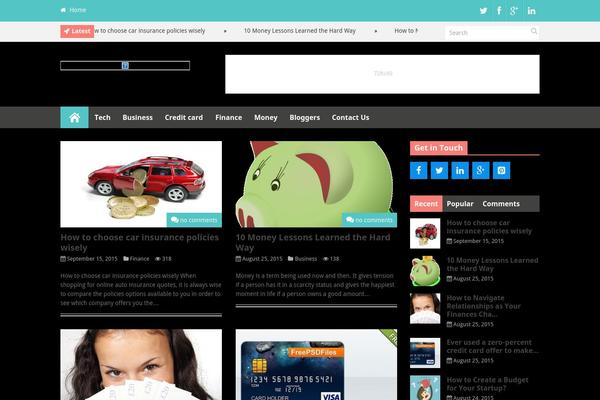Open the Money menu item

click(x=266, y=118)
